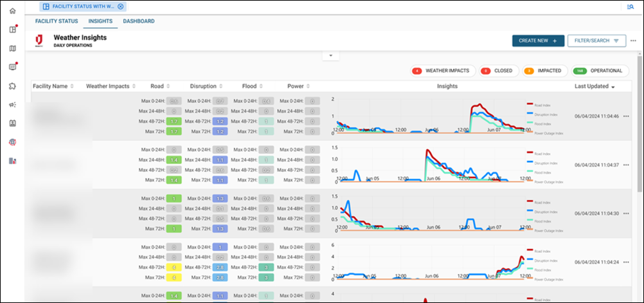This screenshot has height=303, width=644.
Task: Open the chat messages sidebar icon
Action: click(x=12, y=67)
